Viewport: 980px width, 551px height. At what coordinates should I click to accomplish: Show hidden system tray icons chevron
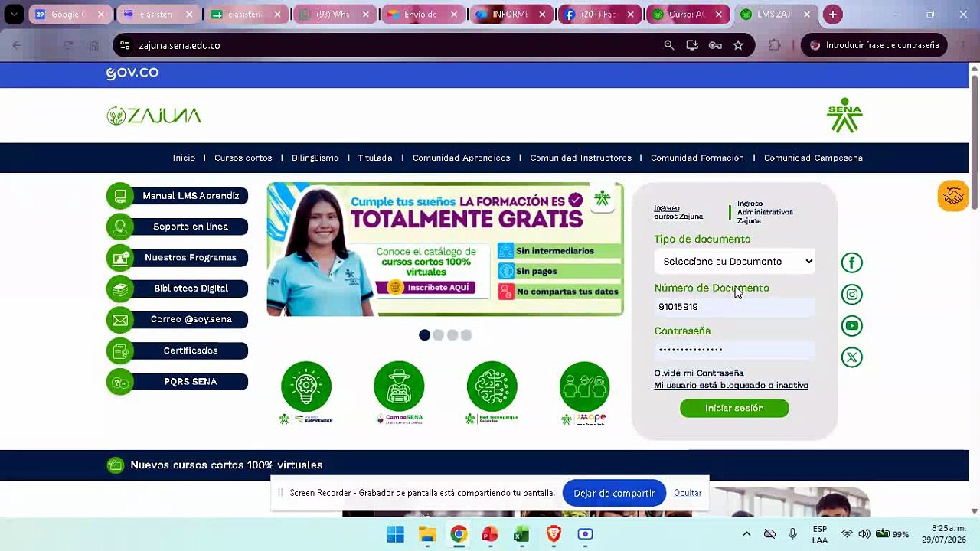pos(746,533)
